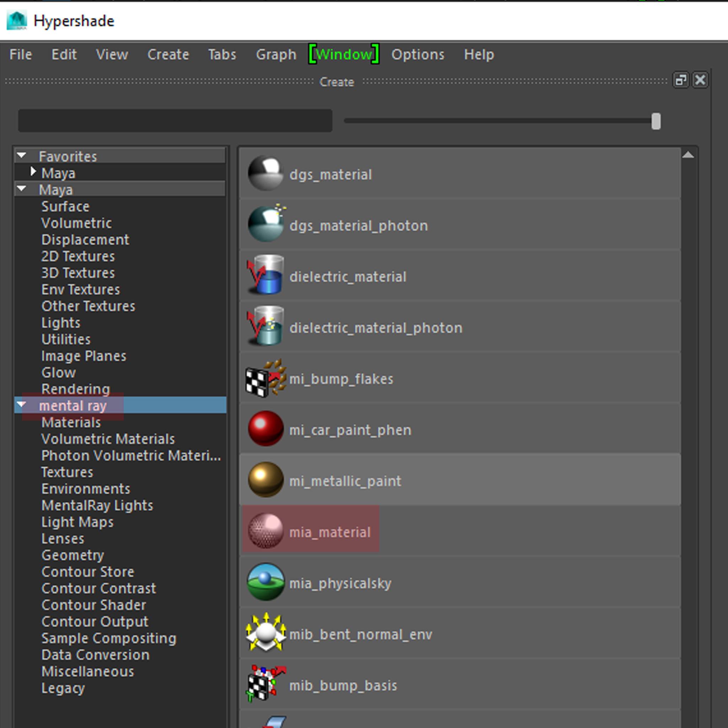This screenshot has width=728, height=728.
Task: Open the Graph menu
Action: (x=276, y=55)
